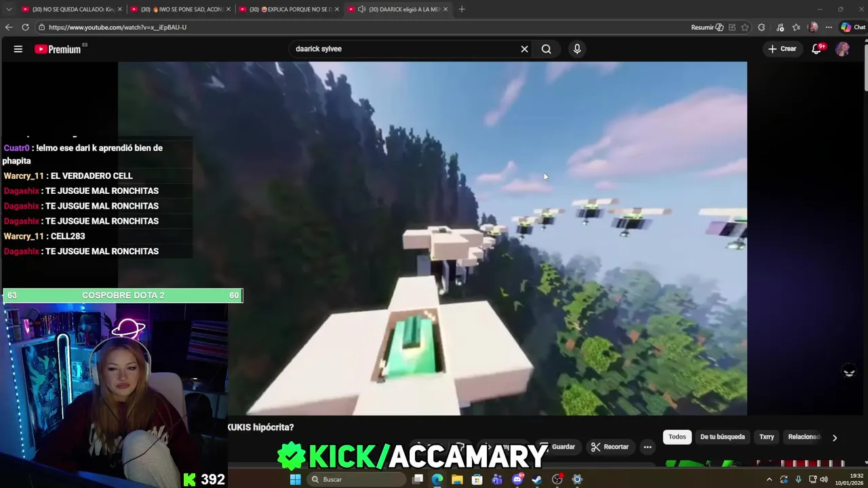Click video title text 'KUKIS hipócrita?'
This screenshot has width=868, height=488.
pyautogui.click(x=261, y=427)
